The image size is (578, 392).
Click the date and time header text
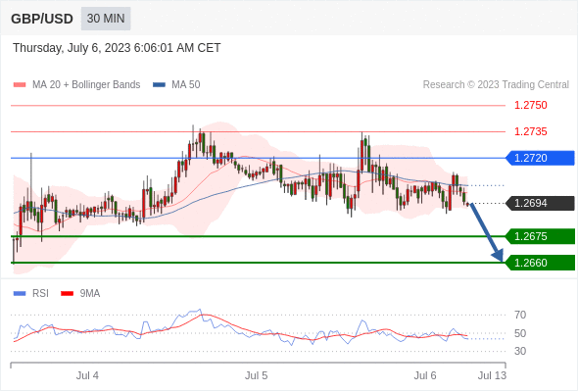(117, 48)
